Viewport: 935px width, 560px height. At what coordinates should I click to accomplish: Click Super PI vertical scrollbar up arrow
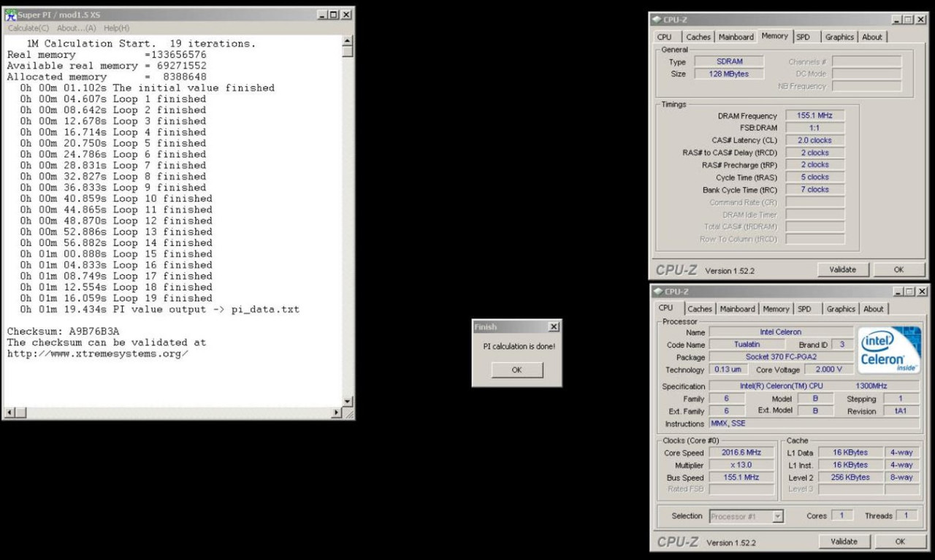click(x=348, y=41)
